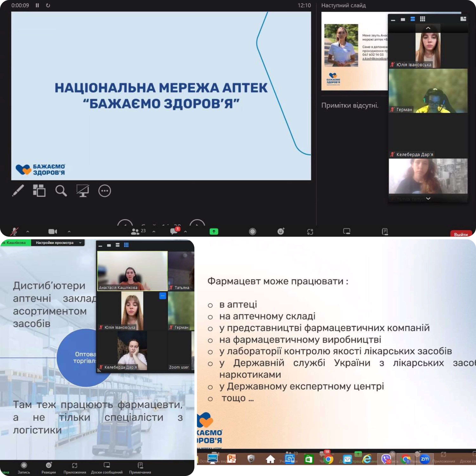Select the pen and laser pointer tool
476x476 pixels.
point(18,190)
